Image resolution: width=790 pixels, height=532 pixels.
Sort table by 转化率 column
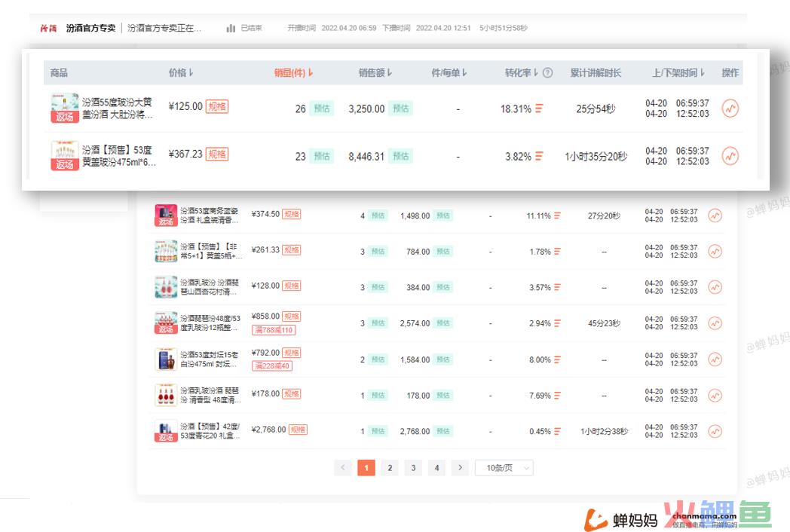522,72
